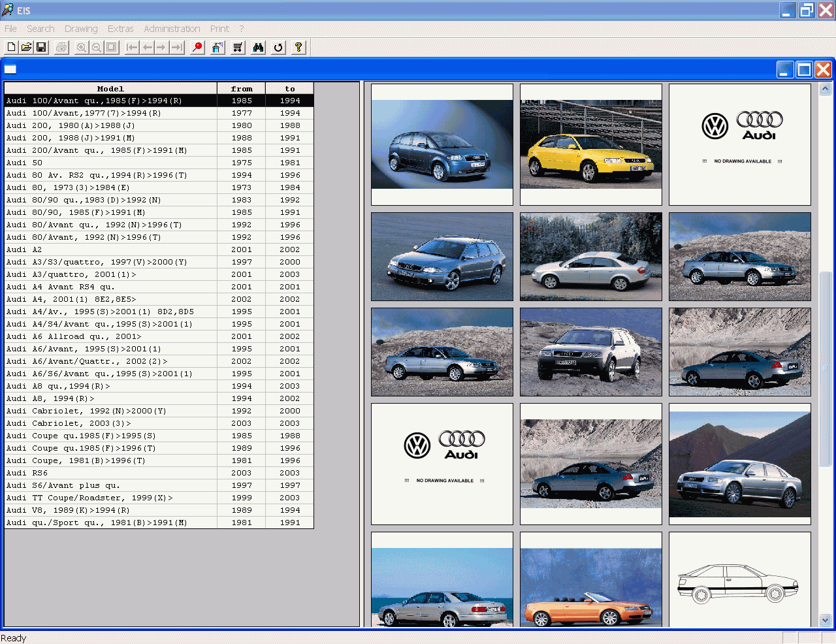This screenshot has height=644, width=836.
Task: Select row Audi RS6
Action: (159, 473)
